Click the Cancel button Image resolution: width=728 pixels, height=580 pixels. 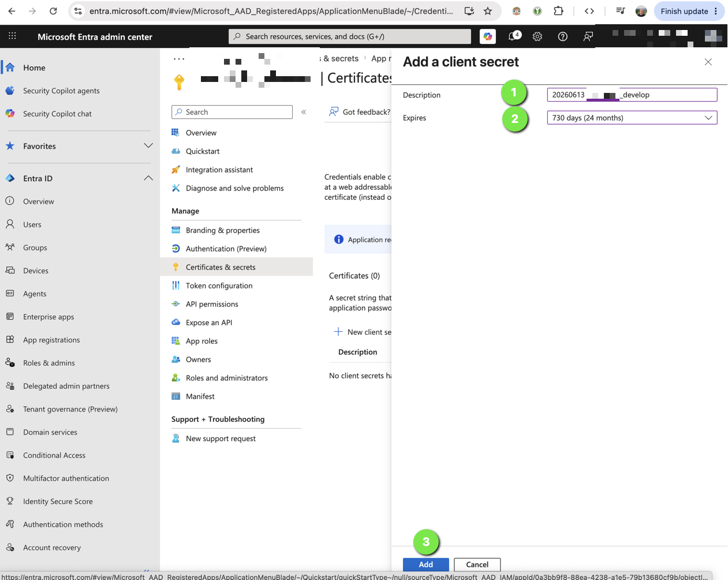coord(477,564)
